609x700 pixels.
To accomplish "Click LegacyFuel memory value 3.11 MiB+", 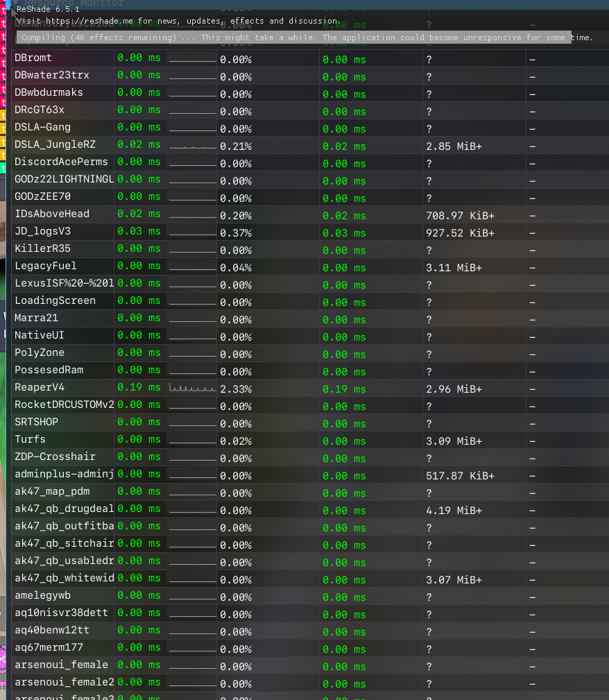I will 454,268.
